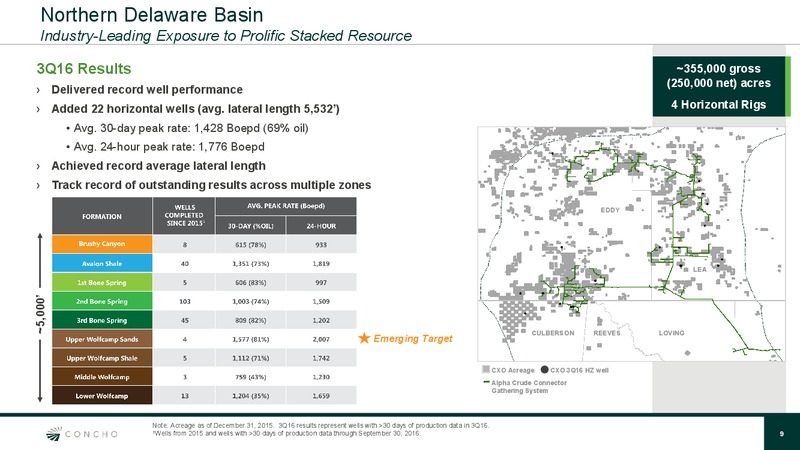Click the EDDY county label on map
This screenshot has height=450, width=800.
click(610, 210)
